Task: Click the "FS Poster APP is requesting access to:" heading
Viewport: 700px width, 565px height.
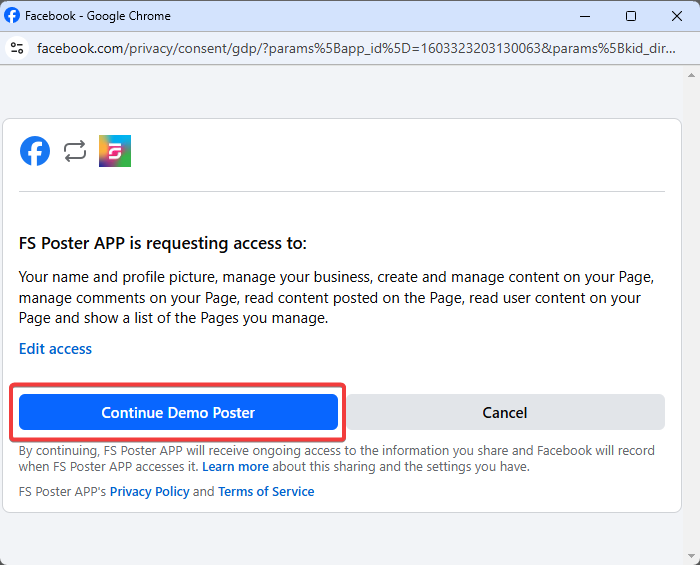Action: [x=163, y=243]
